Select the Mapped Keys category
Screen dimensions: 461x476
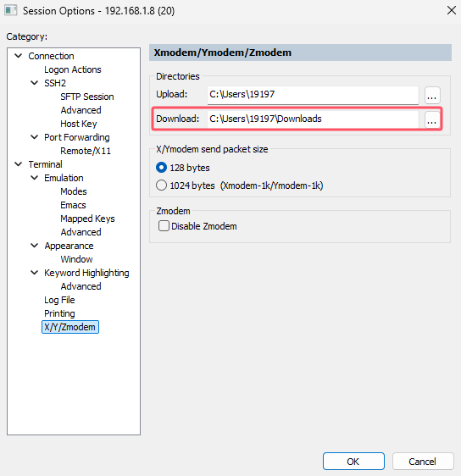pyautogui.click(x=87, y=219)
